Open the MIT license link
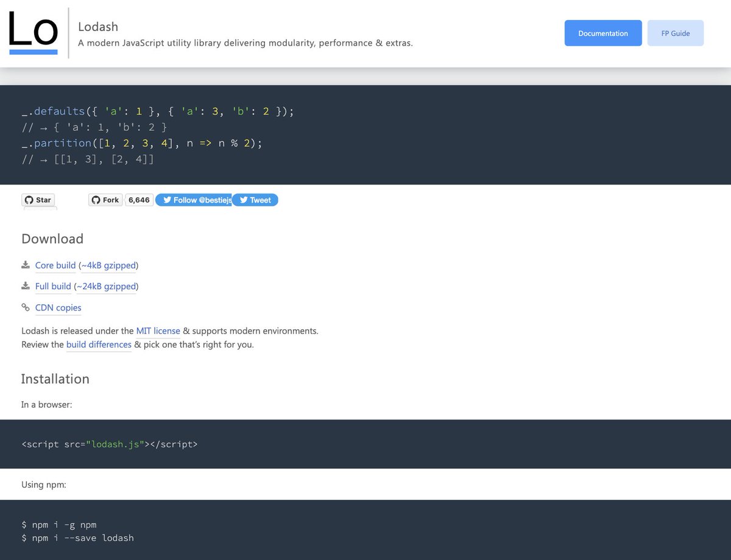Viewport: 731px width, 560px height. (x=158, y=331)
